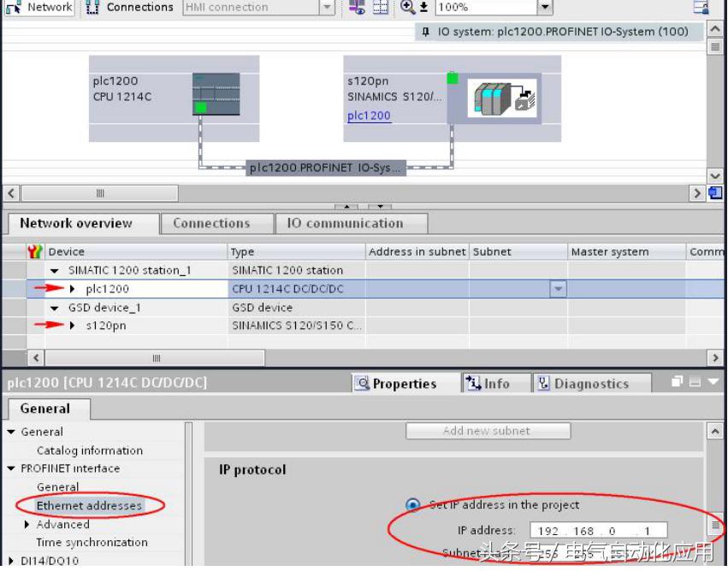Viewport: 728px width, 571px height.
Task: Click the CPU 1214C DC/DC/DC type cell
Action: click(x=296, y=289)
